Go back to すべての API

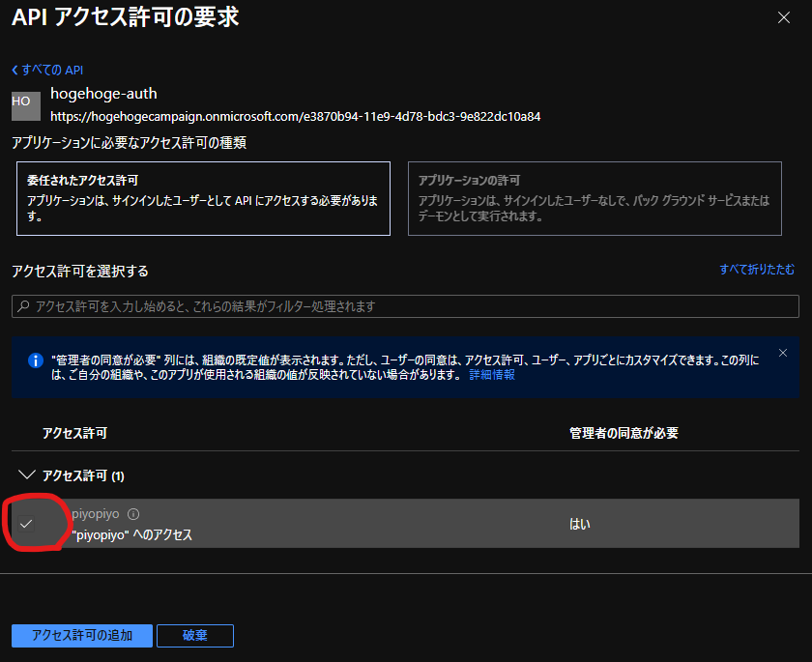(x=47, y=70)
